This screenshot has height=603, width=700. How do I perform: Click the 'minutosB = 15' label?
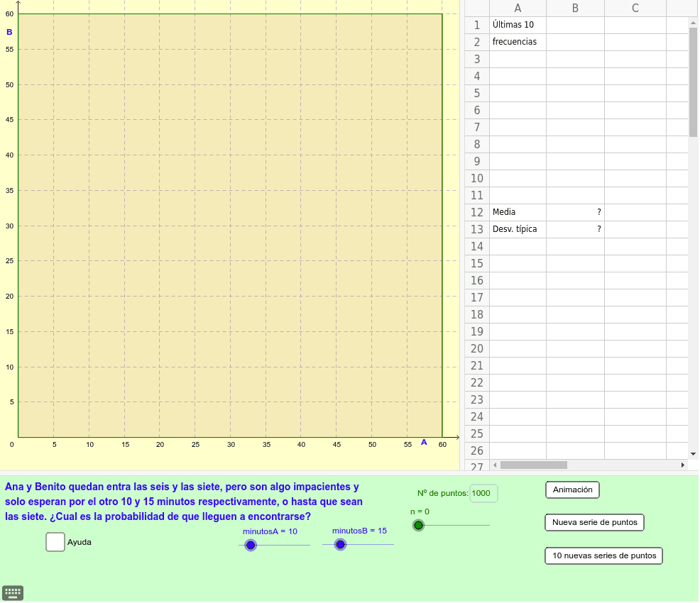click(359, 531)
